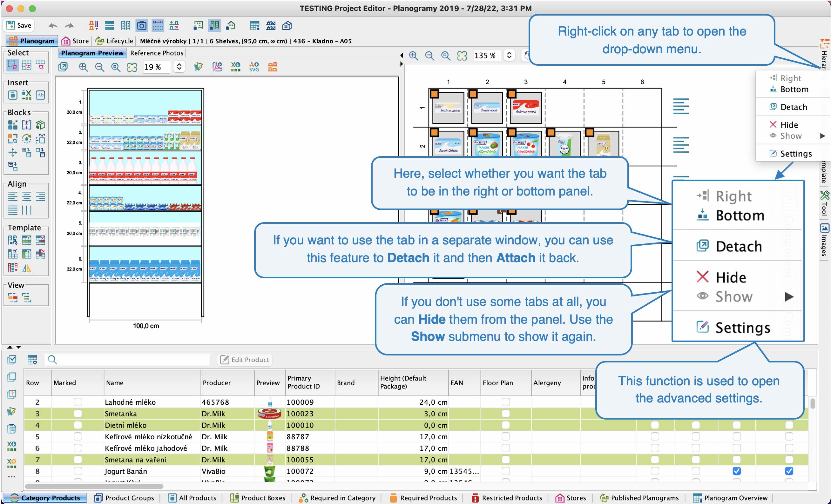The image size is (831, 504).
Task: Collapse the preview panel with left arrow
Action: [401, 55]
